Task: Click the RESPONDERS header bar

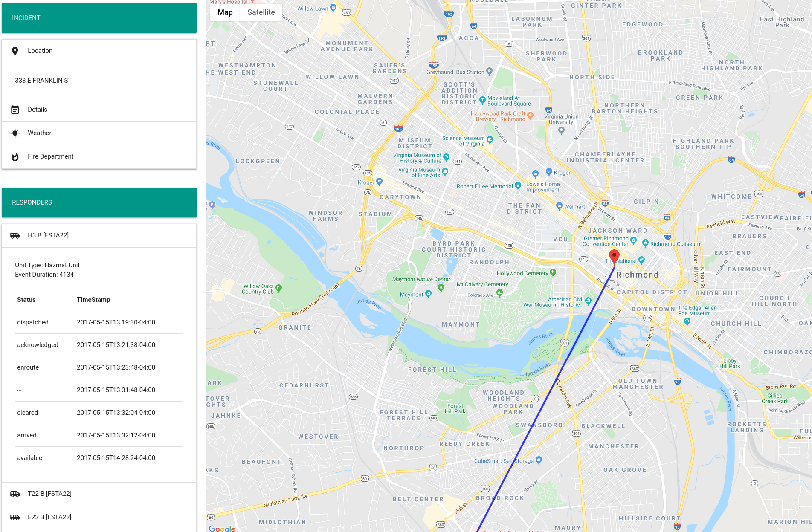Action: tap(99, 202)
